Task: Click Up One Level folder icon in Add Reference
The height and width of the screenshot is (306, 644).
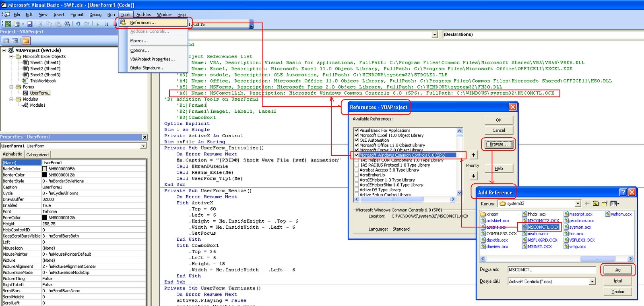Action: click(596, 204)
